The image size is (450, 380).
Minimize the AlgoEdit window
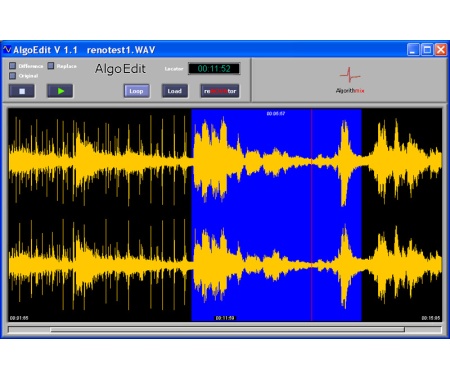coord(413,50)
